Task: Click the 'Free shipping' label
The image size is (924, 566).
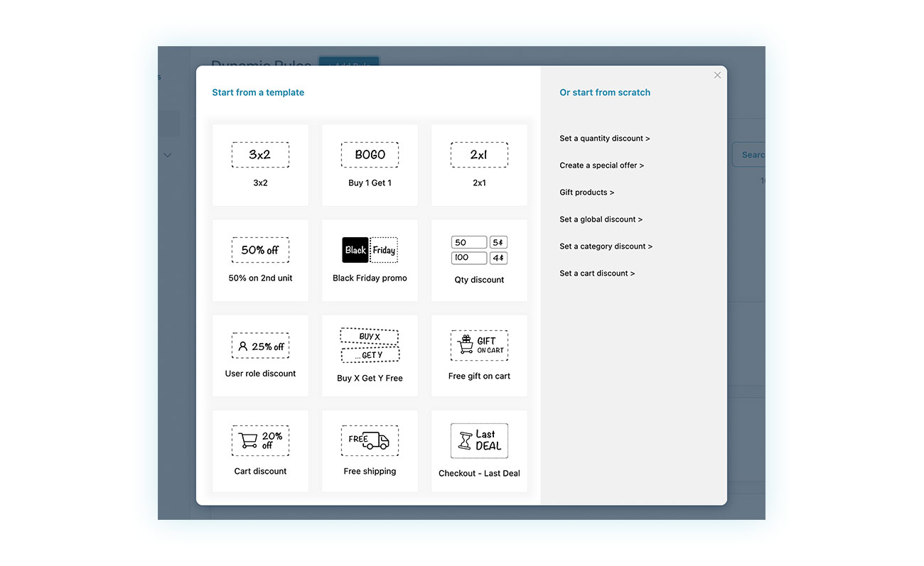Action: point(370,472)
